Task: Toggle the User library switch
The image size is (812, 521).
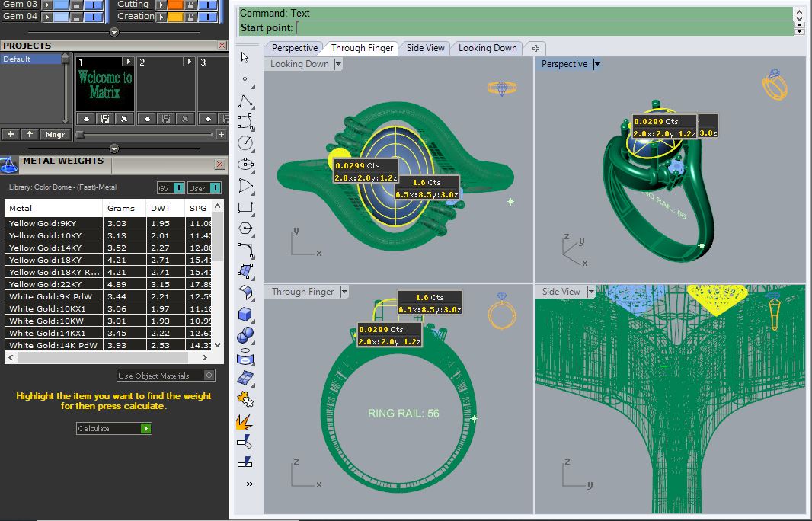Action: point(216,188)
